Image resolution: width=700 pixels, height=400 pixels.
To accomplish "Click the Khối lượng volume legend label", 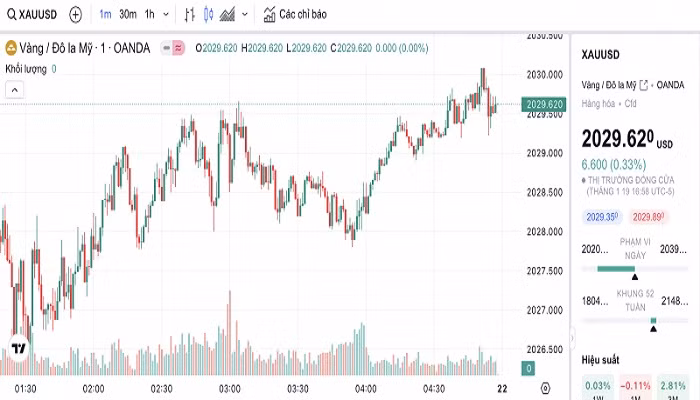I will 28,69.
